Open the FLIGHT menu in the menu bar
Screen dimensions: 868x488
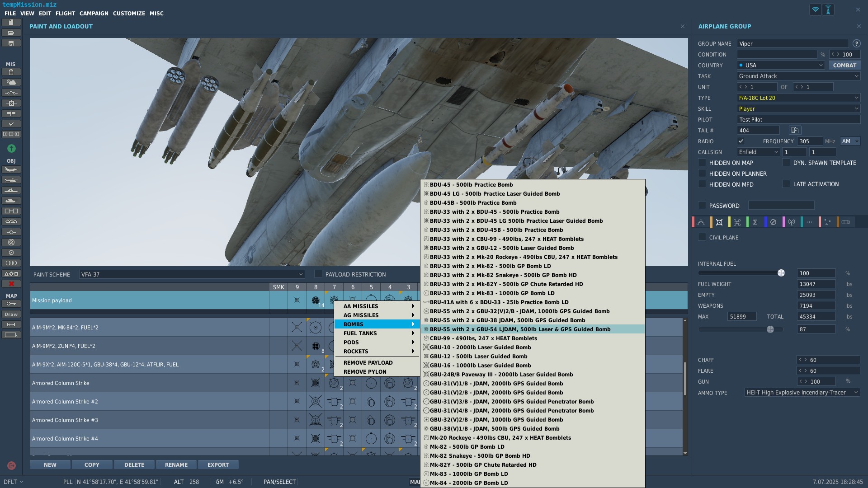click(65, 13)
